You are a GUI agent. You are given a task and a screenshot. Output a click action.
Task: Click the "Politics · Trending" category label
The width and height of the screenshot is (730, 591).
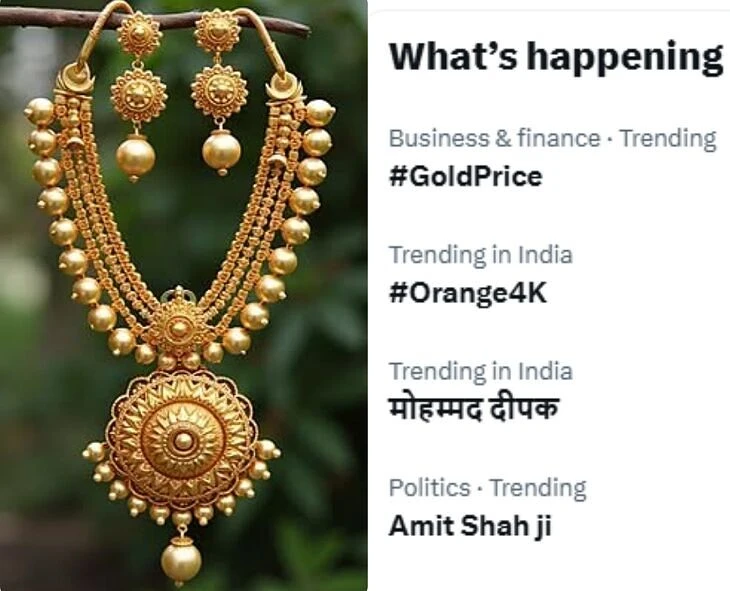pyautogui.click(x=487, y=488)
